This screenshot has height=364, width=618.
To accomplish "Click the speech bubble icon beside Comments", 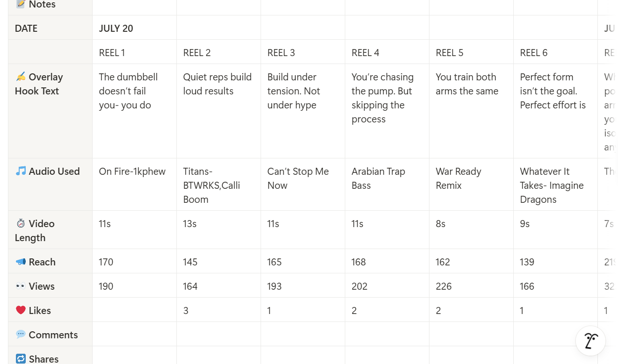I will click(21, 335).
